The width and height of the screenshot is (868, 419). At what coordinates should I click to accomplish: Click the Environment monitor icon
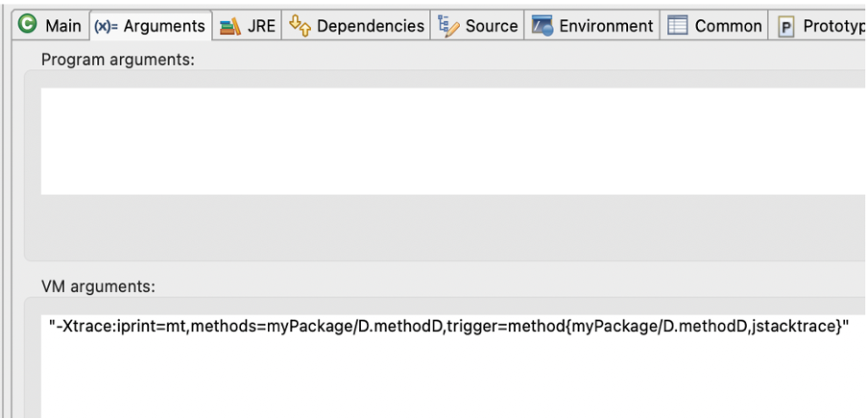(x=542, y=26)
